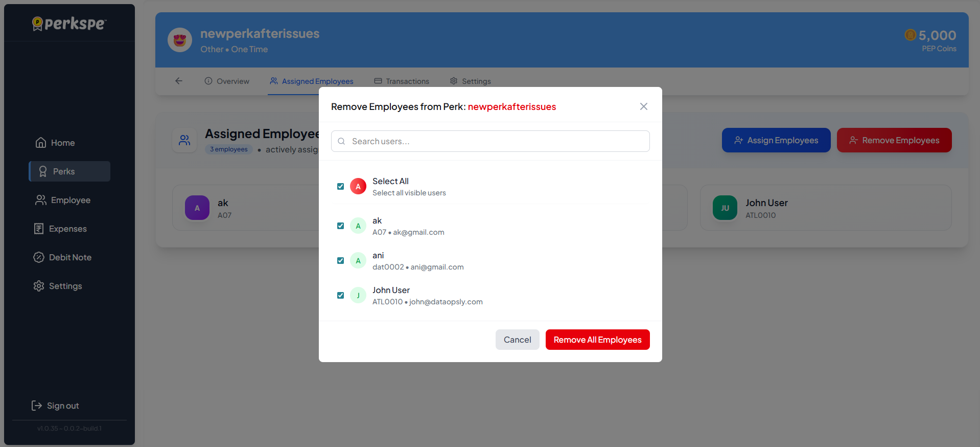This screenshot has width=980, height=447.
Task: Uncheck the ak employee checkbox
Action: (x=340, y=226)
